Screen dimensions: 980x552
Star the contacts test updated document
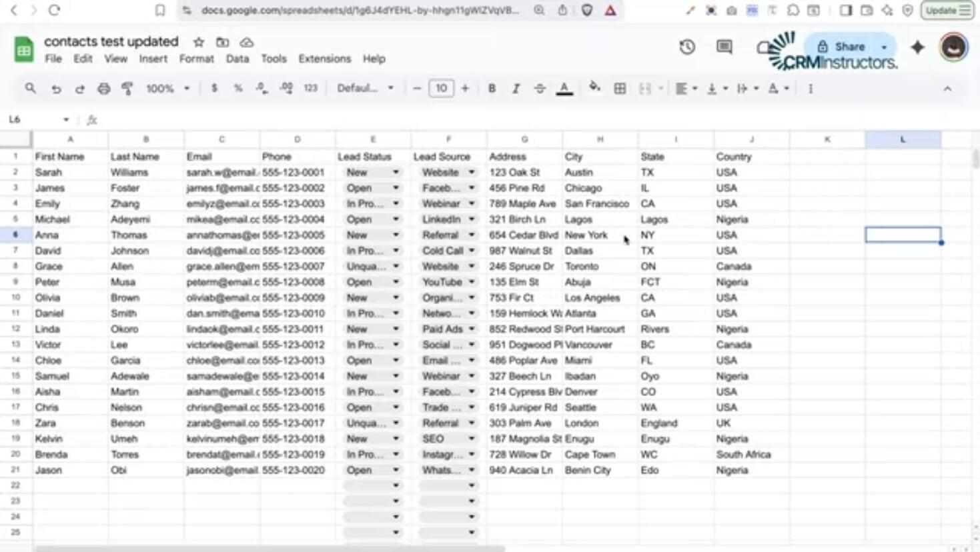pyautogui.click(x=199, y=42)
